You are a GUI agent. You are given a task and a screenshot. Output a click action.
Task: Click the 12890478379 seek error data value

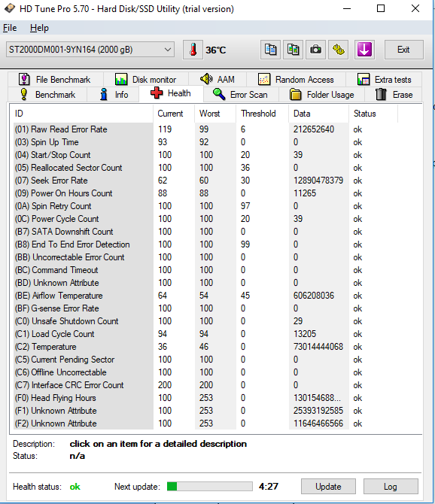pyautogui.click(x=318, y=181)
